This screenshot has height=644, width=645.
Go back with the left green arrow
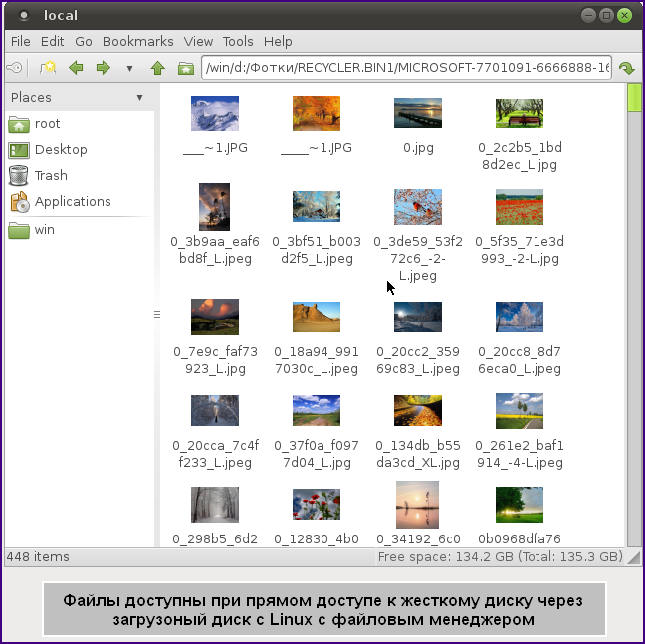[76, 67]
